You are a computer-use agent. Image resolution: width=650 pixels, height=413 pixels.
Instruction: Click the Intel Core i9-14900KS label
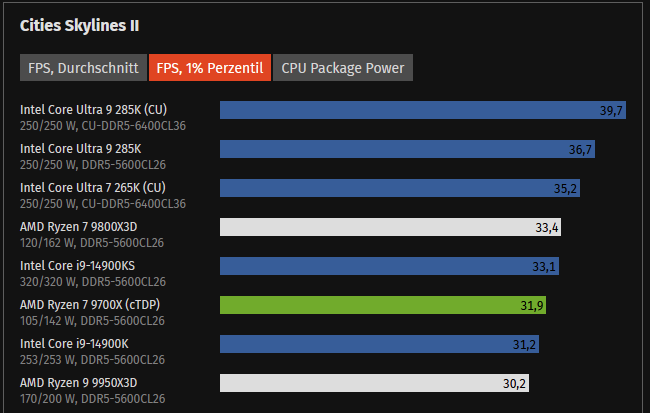pyautogui.click(x=78, y=266)
